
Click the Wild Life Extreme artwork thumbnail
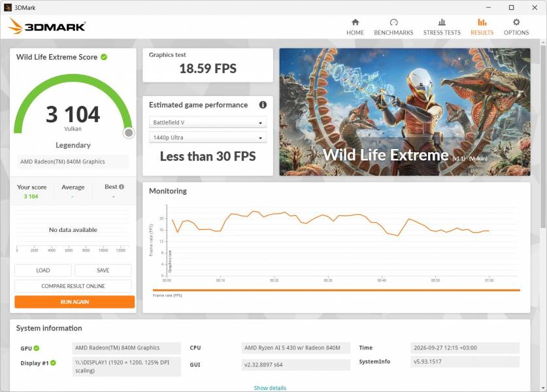pos(405,112)
